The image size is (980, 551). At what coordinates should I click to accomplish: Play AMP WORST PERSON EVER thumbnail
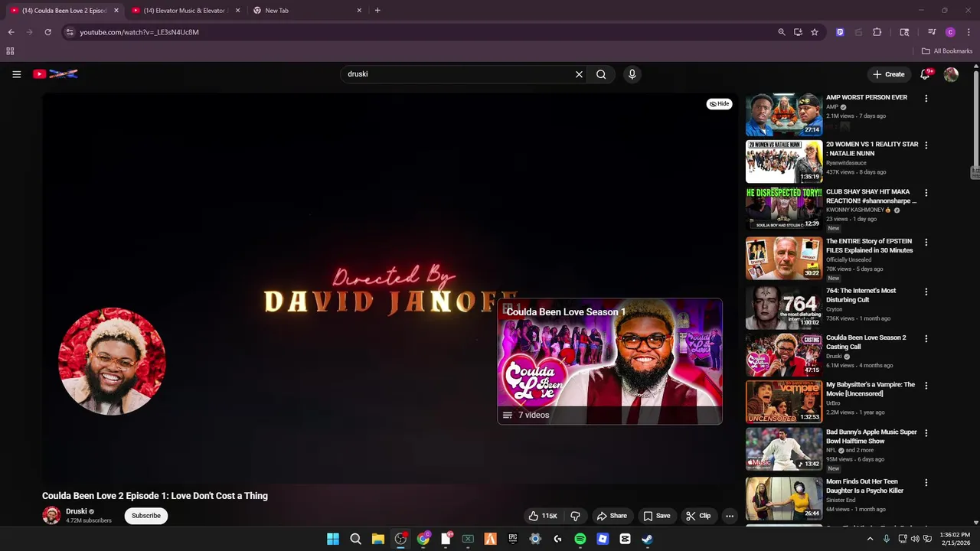[x=784, y=115]
